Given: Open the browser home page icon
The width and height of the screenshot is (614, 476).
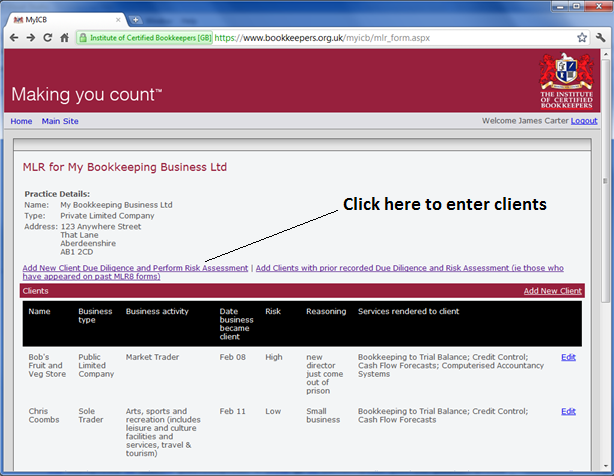Looking at the screenshot, I should click(65, 38).
